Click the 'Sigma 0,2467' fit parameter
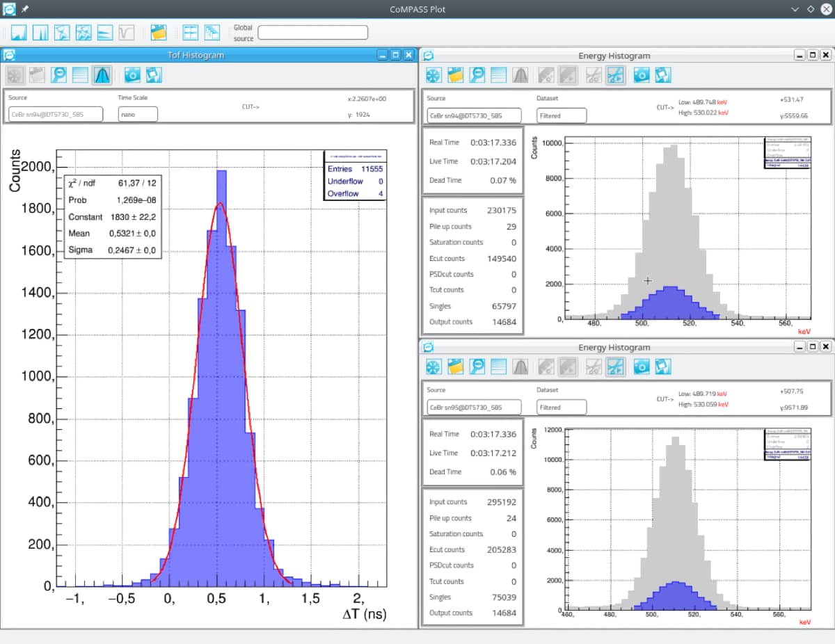The height and width of the screenshot is (644, 835). (x=112, y=250)
